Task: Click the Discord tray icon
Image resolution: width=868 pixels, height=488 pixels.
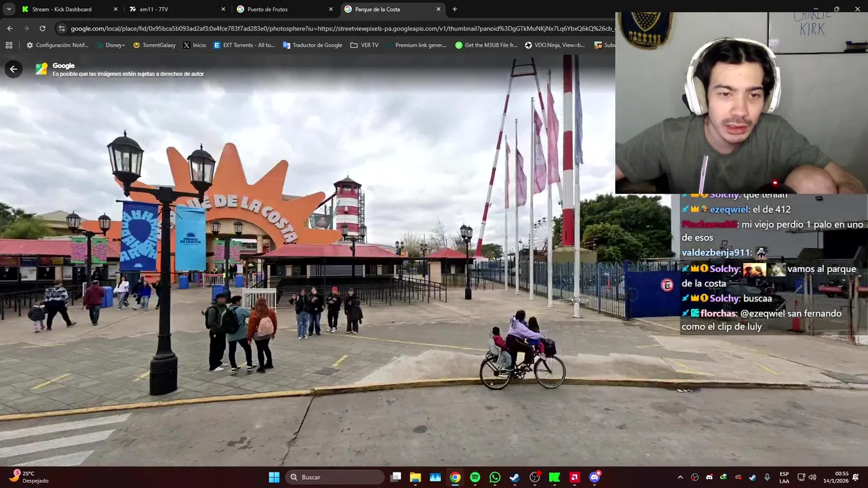Action: point(709,477)
